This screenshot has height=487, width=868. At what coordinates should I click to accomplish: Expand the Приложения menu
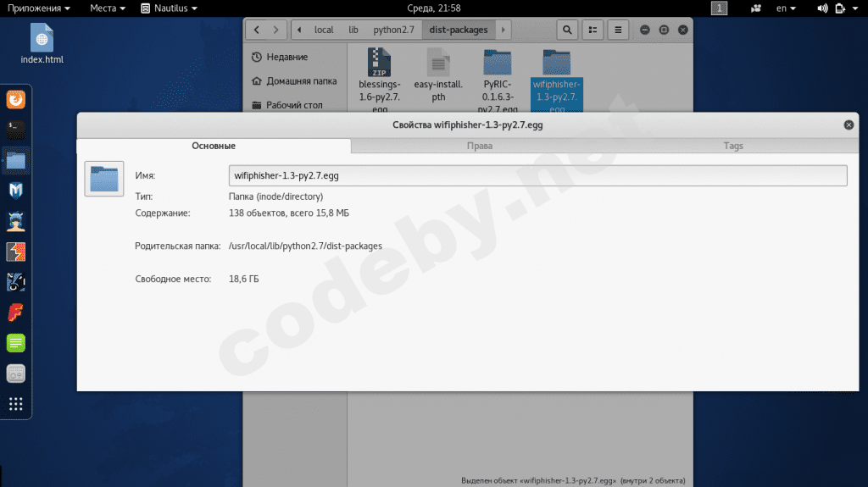click(39, 8)
